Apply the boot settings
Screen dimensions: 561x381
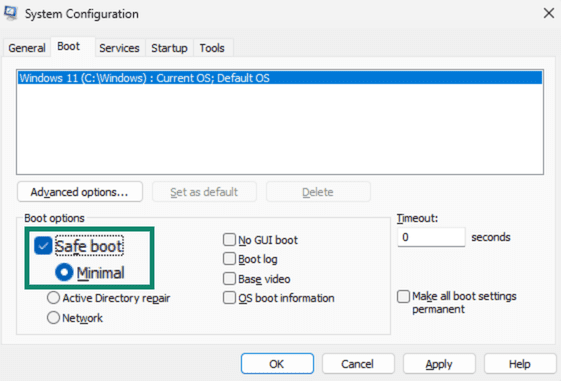tap(439, 364)
